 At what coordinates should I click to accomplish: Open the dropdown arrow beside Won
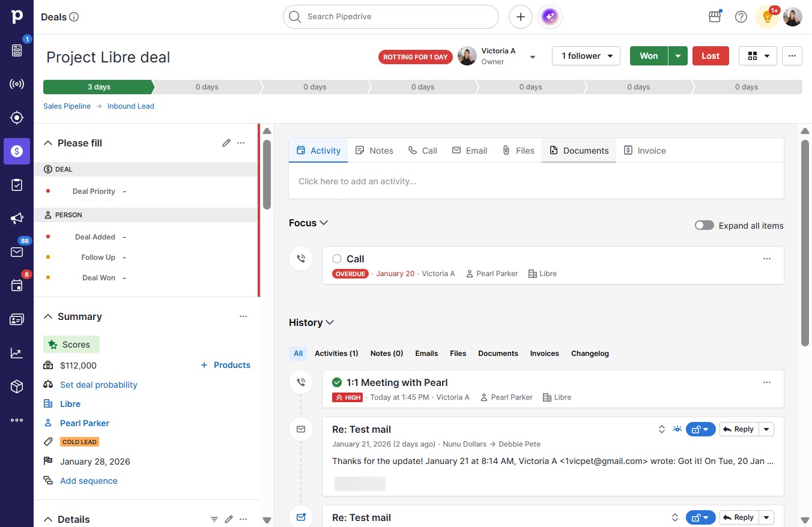coord(678,56)
